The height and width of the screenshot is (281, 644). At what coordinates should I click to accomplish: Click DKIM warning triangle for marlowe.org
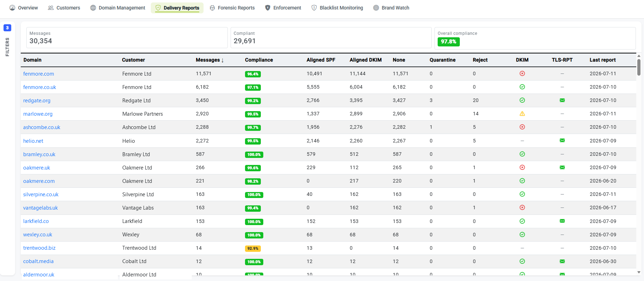pyautogui.click(x=522, y=114)
